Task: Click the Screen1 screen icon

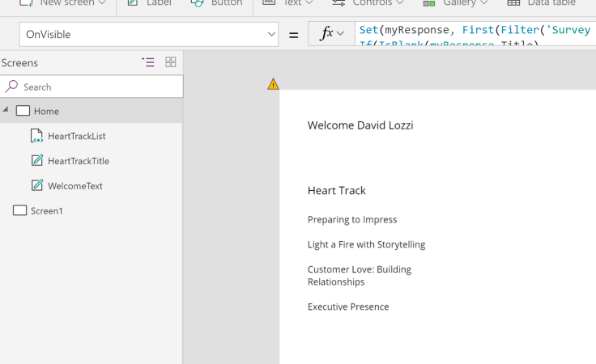Action: pyautogui.click(x=19, y=210)
